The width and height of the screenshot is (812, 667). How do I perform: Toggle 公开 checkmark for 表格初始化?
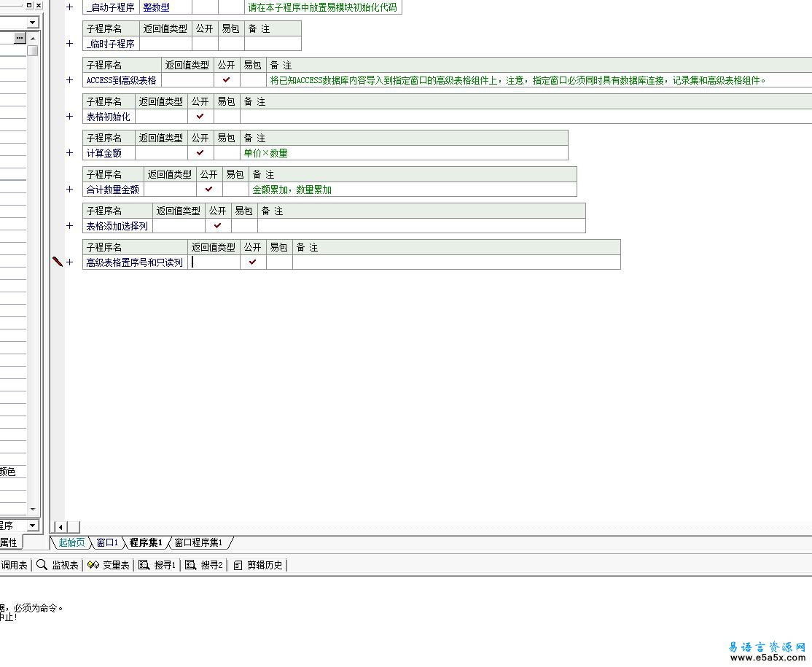pyautogui.click(x=200, y=117)
